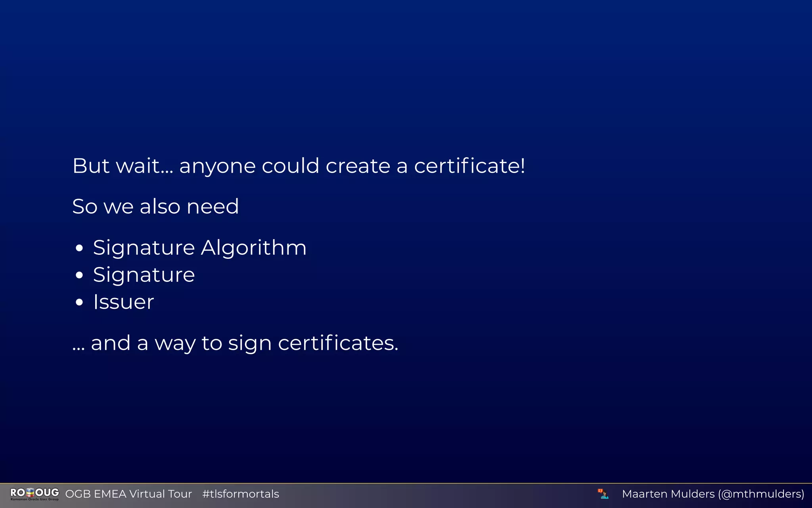Screen dimensions: 812x508
Task: Click the 'Signature Algorithm' bullet item
Action: click(x=200, y=248)
